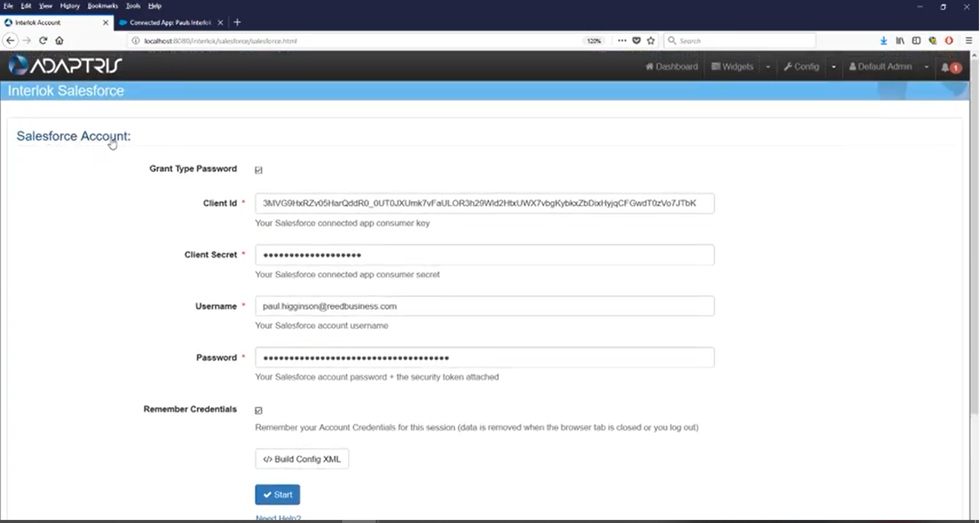Bookmark this page with the star
The width and height of the screenshot is (980, 523).
tap(651, 41)
